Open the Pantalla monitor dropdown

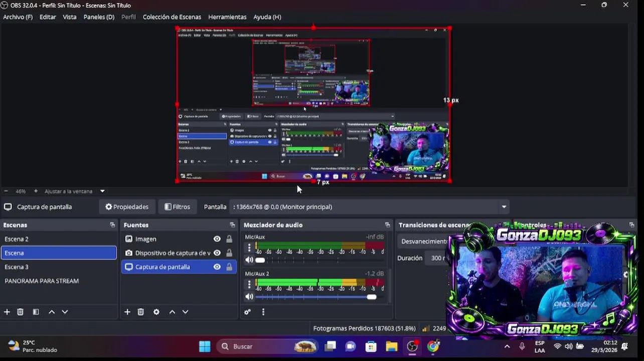(370, 207)
